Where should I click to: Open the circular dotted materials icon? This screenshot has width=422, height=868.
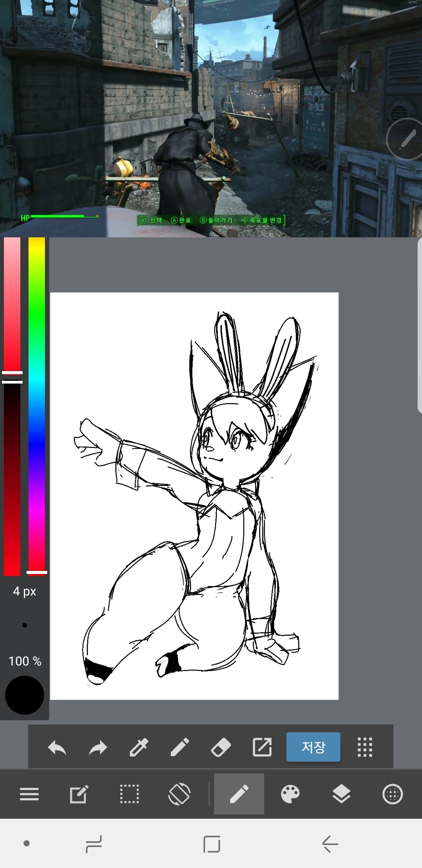(392, 794)
